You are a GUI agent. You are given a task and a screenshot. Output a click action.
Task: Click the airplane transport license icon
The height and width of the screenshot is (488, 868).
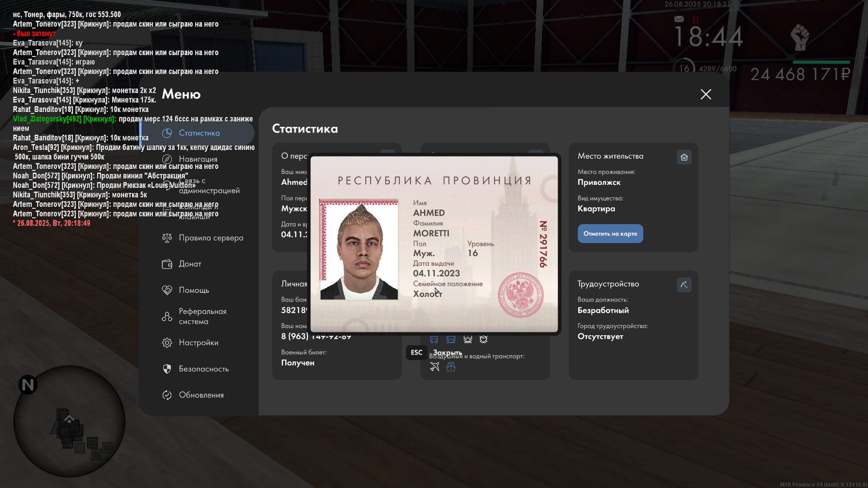[434, 367]
